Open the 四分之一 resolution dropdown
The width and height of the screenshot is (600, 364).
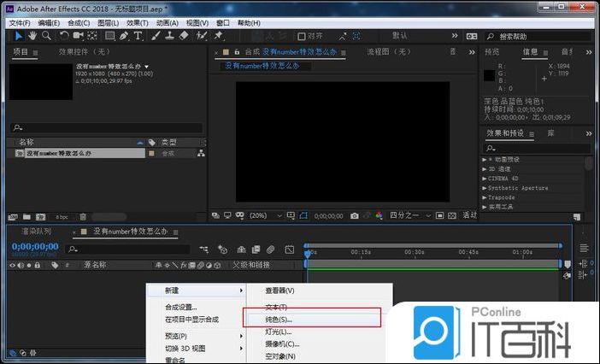[x=407, y=216]
